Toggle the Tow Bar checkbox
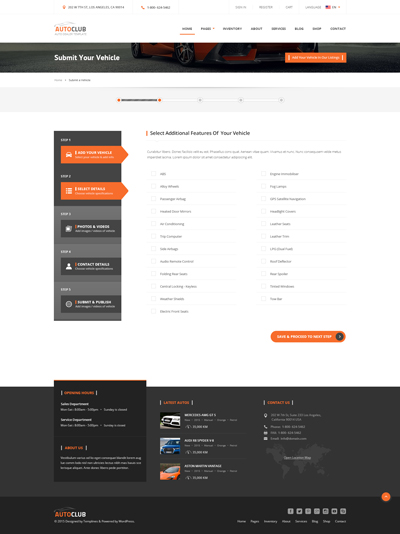The height and width of the screenshot is (534, 400). pyautogui.click(x=263, y=299)
